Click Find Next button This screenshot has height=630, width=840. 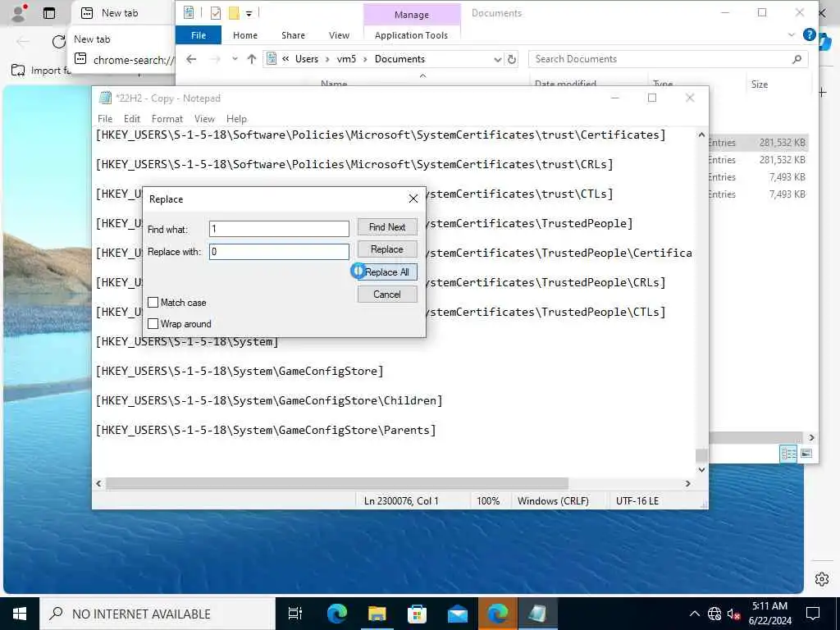pyautogui.click(x=387, y=227)
